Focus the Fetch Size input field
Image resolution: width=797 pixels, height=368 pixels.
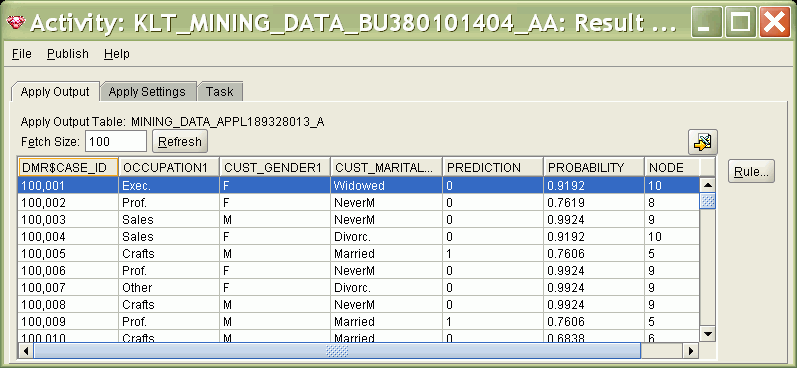pos(116,141)
